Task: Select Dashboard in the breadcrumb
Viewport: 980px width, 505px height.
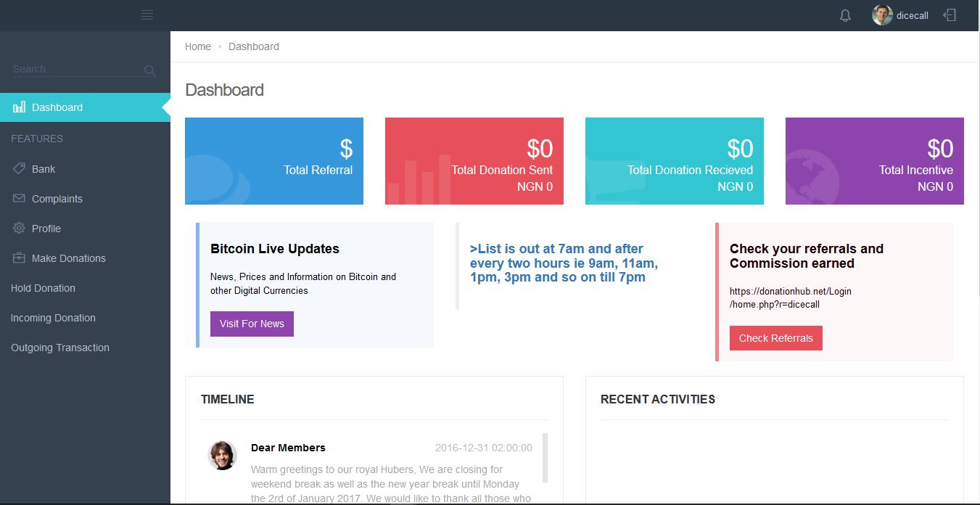Action: pyautogui.click(x=253, y=46)
